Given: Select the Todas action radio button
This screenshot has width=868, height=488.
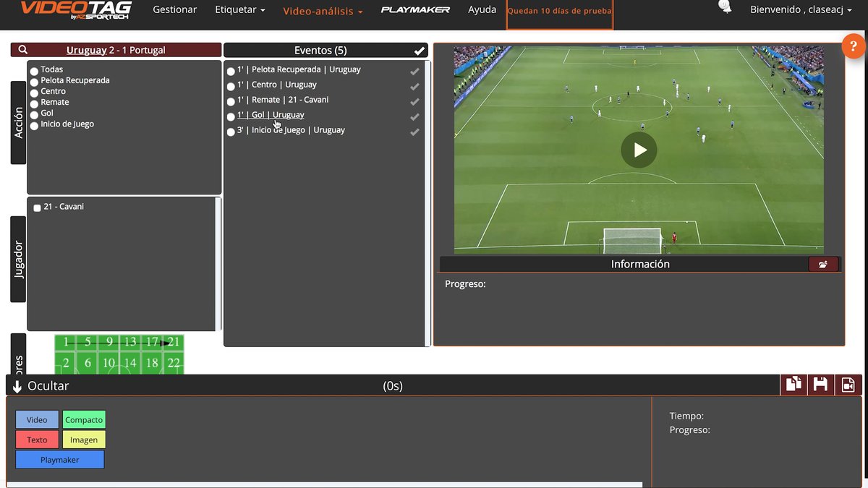Looking at the screenshot, I should point(34,71).
